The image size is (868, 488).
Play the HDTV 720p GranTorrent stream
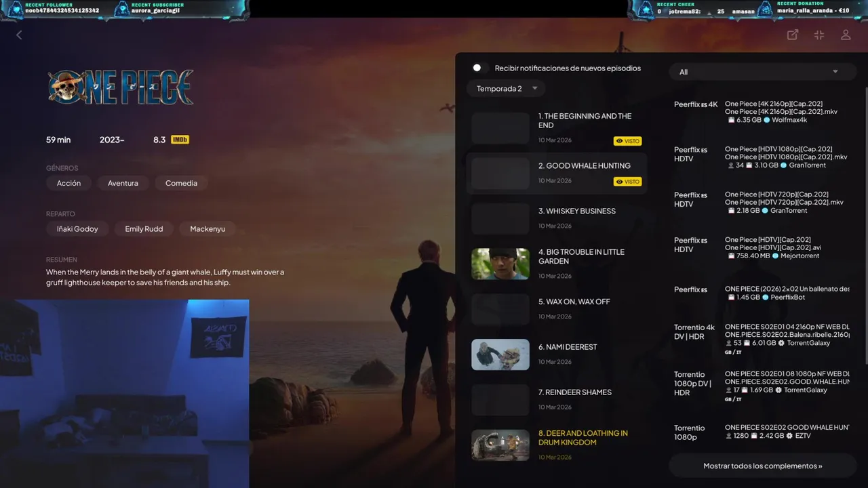[762, 202]
